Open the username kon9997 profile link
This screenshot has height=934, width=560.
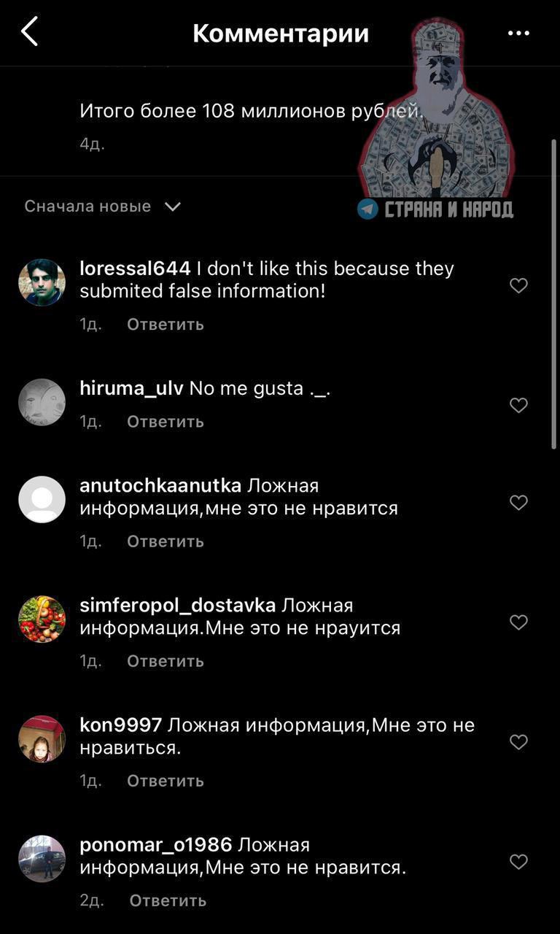[120, 725]
